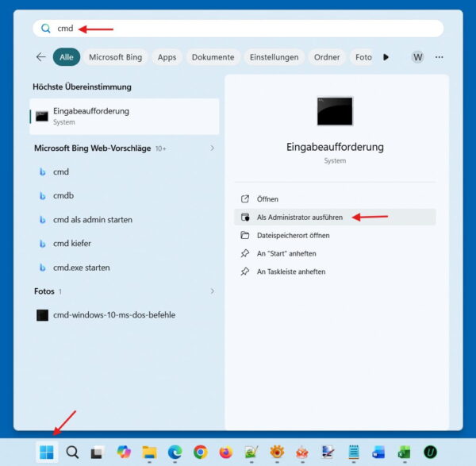Choose An "Start" anheften
This screenshot has width=476, height=466.
[335, 253]
